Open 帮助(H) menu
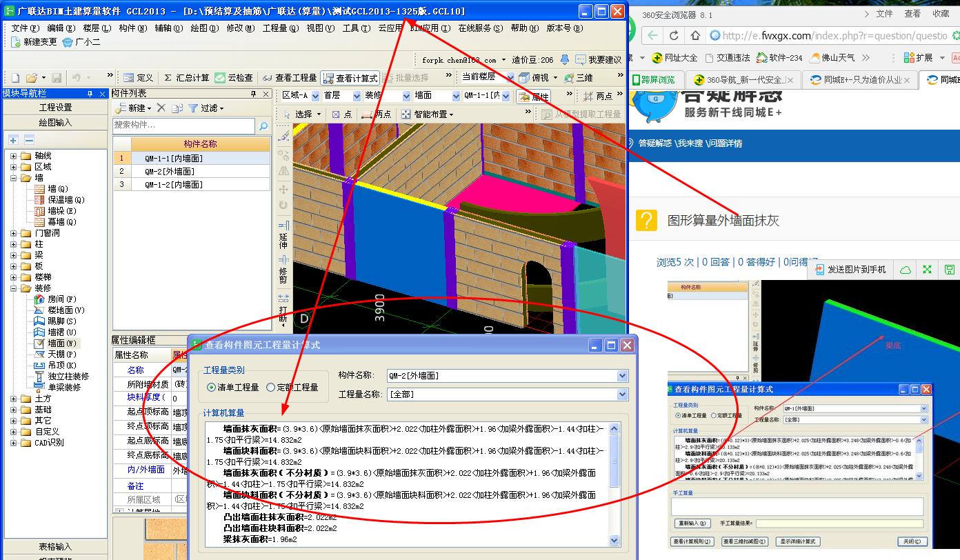This screenshot has height=560, width=960. point(525,28)
